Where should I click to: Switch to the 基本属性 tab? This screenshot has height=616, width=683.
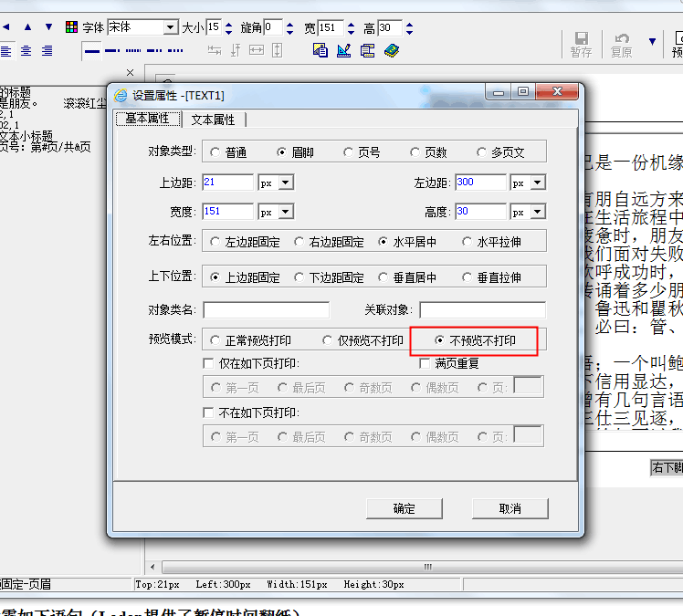pyautogui.click(x=147, y=120)
